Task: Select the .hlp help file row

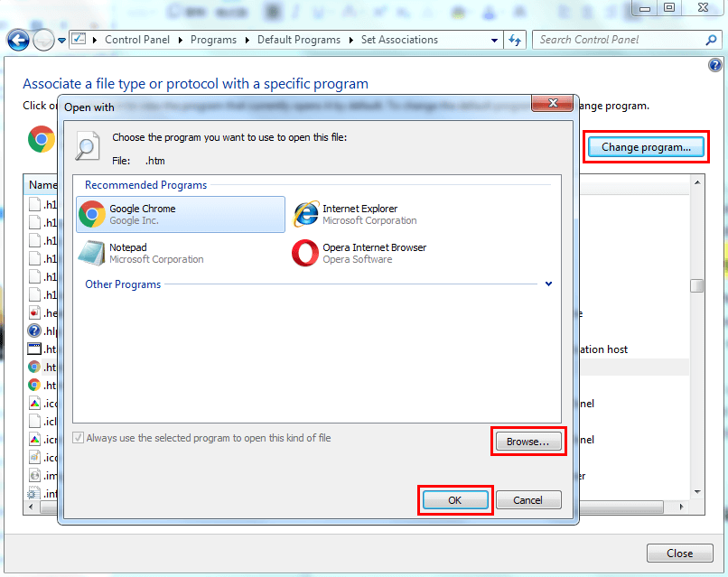Action: pyautogui.click(x=42, y=331)
